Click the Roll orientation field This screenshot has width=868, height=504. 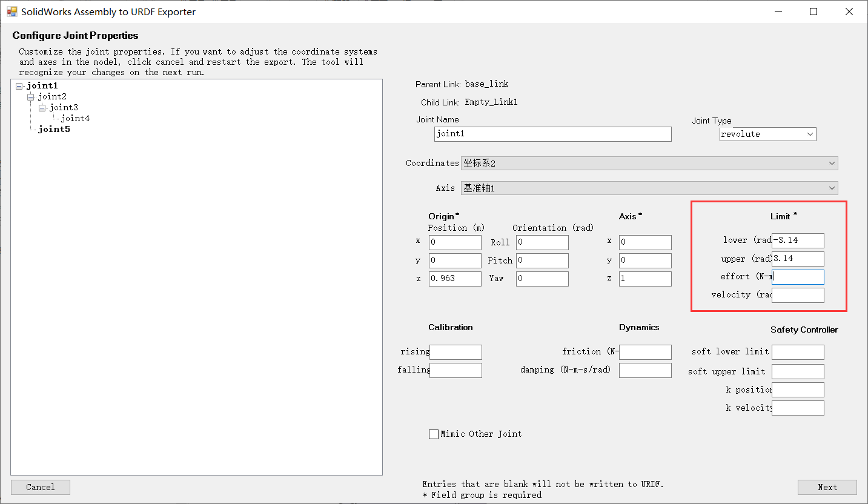click(542, 242)
